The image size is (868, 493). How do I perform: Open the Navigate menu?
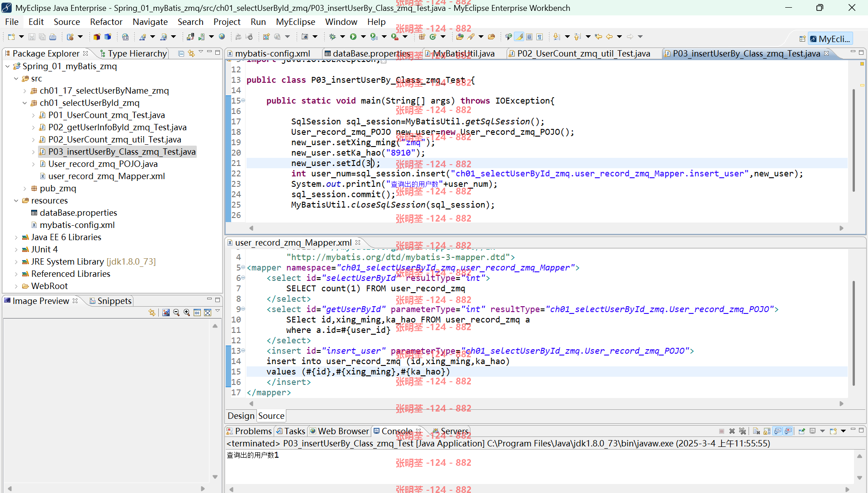[150, 22]
